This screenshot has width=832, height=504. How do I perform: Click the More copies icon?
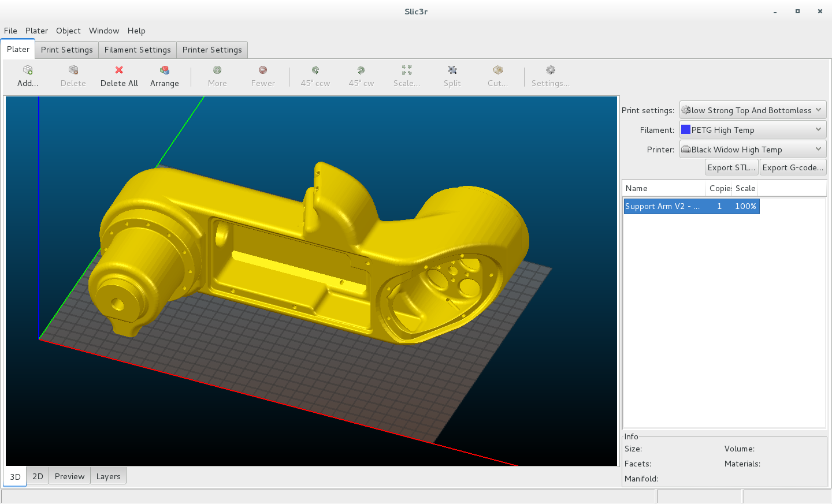click(217, 70)
